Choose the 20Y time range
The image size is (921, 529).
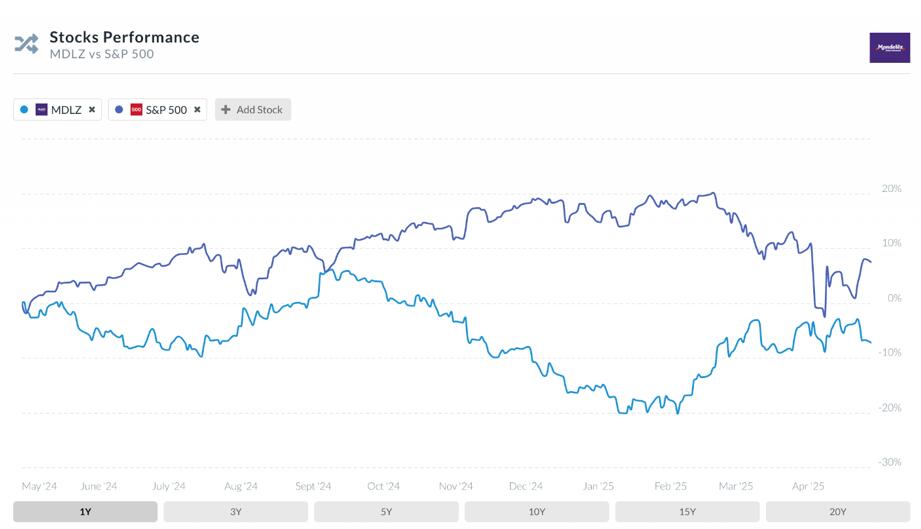pos(837,512)
